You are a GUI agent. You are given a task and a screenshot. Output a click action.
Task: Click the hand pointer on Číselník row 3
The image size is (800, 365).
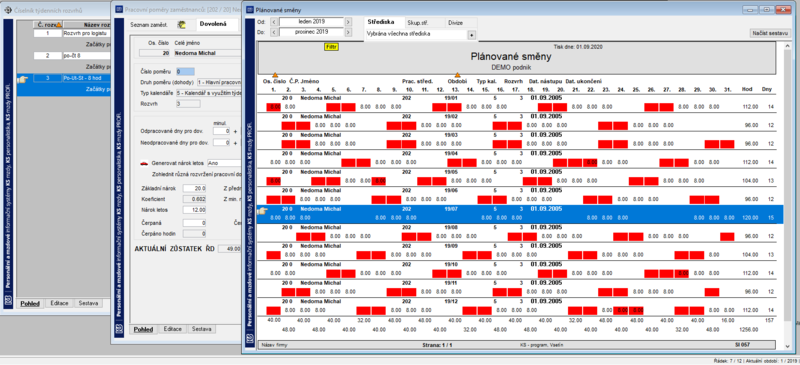tap(22, 79)
